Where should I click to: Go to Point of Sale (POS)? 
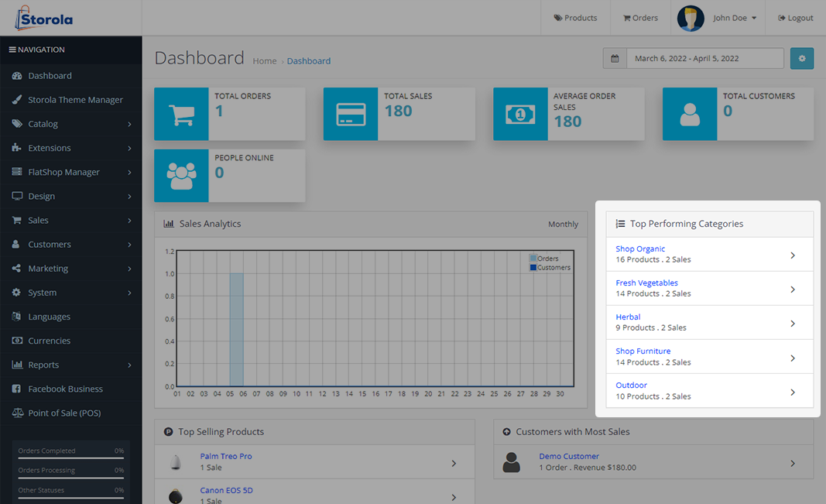[x=64, y=413]
